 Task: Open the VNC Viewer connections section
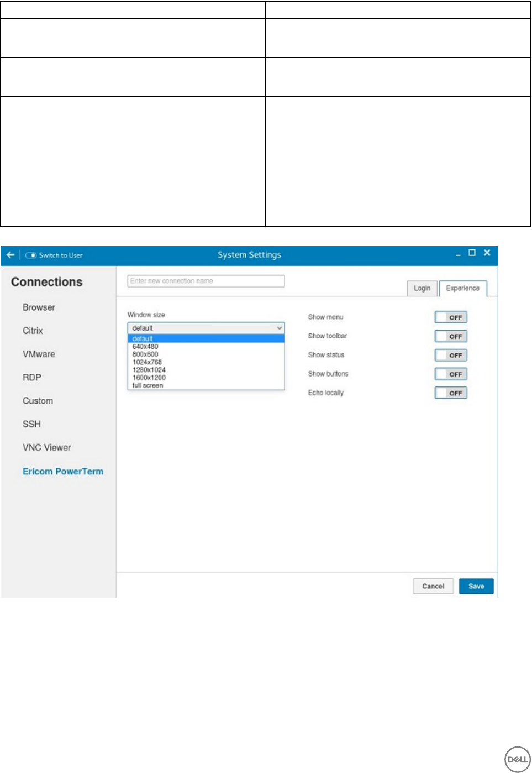(46, 447)
